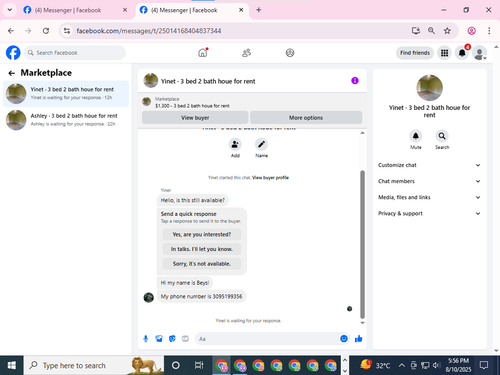The image size is (500, 375).
Task: Open Cortana circle icon on taskbar
Action: [176, 365]
